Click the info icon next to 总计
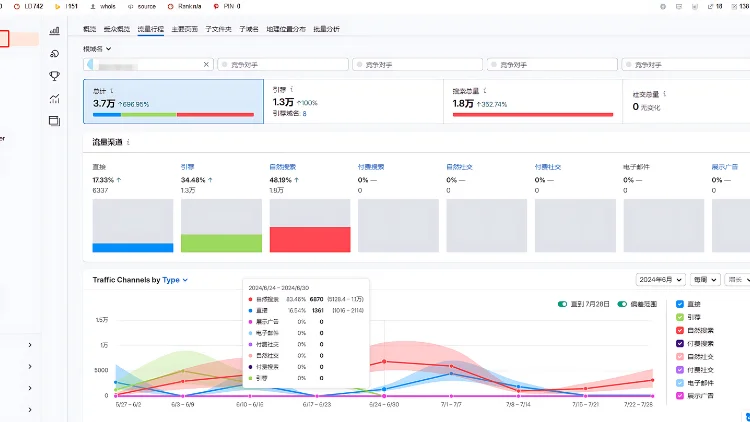This screenshot has width=750, height=422. point(112,91)
